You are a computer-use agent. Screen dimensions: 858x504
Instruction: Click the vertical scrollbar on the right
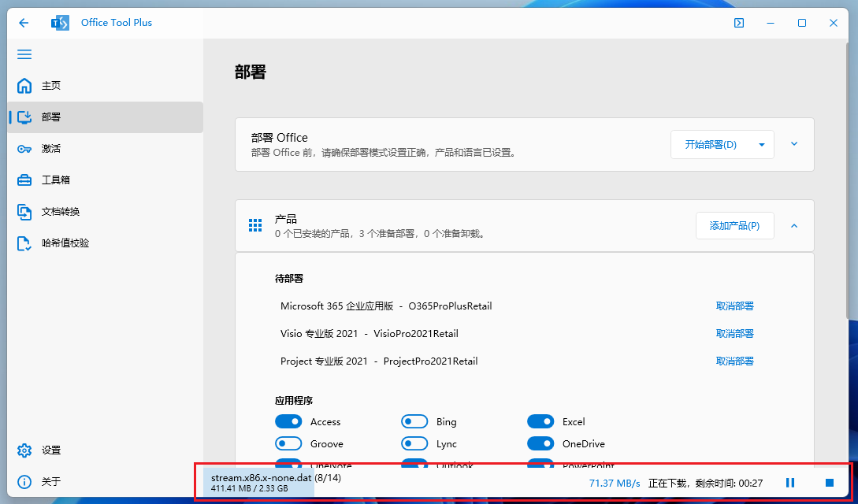pyautogui.click(x=849, y=180)
